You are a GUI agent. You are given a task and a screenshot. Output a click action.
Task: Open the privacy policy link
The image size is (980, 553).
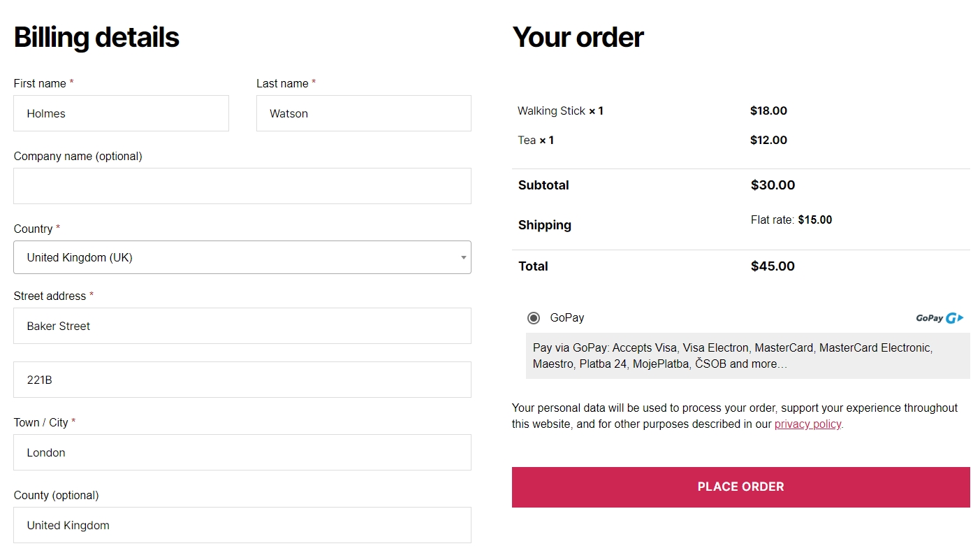[x=807, y=424]
